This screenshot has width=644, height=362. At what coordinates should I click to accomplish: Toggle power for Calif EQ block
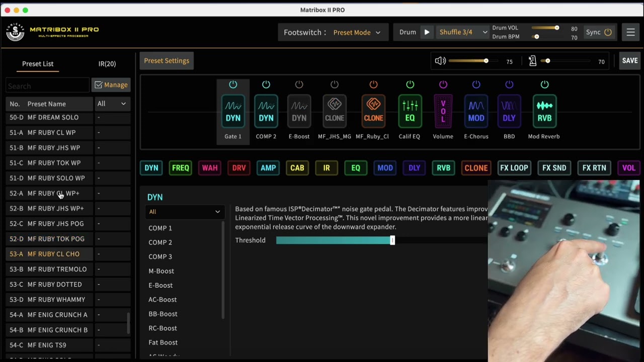tap(410, 84)
